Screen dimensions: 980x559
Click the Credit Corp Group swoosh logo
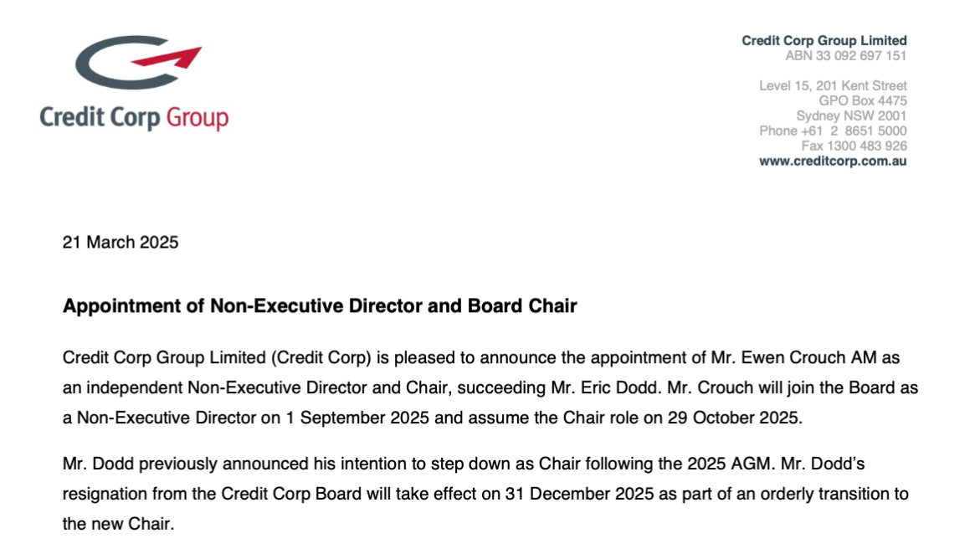[138, 62]
